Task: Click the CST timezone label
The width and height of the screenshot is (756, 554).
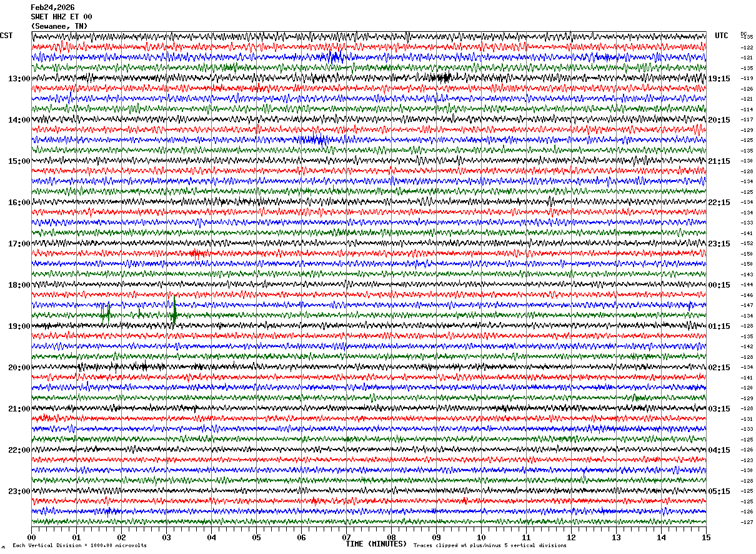Action: pos(6,36)
